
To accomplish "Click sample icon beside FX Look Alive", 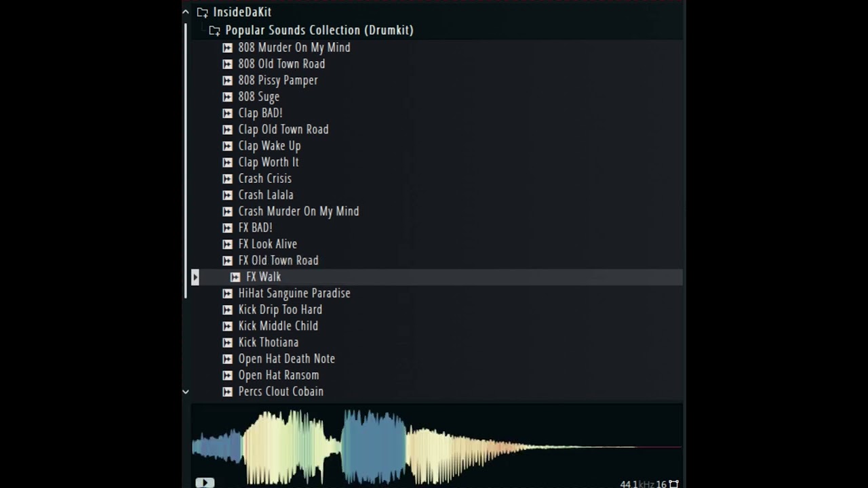I will (x=228, y=244).
